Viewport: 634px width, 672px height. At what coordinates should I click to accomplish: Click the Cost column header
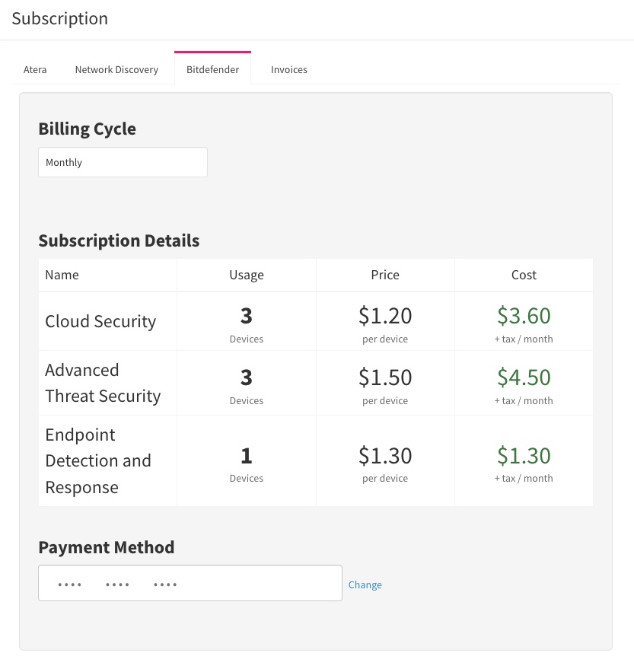coord(524,275)
